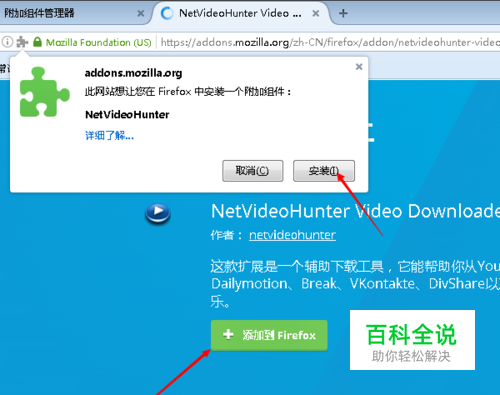500x395 pixels.
Task: Click the green puzzle piece add-on icon
Action: pos(45,92)
